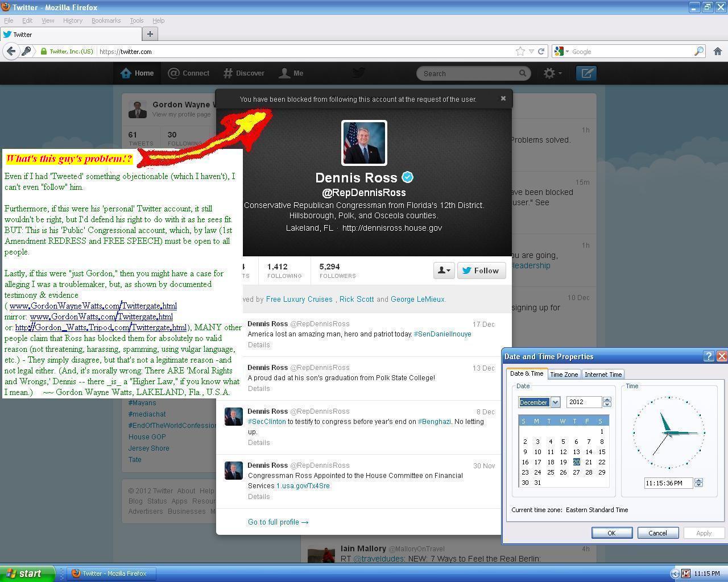Click avatar on the Financial Services tweet

coord(234,471)
